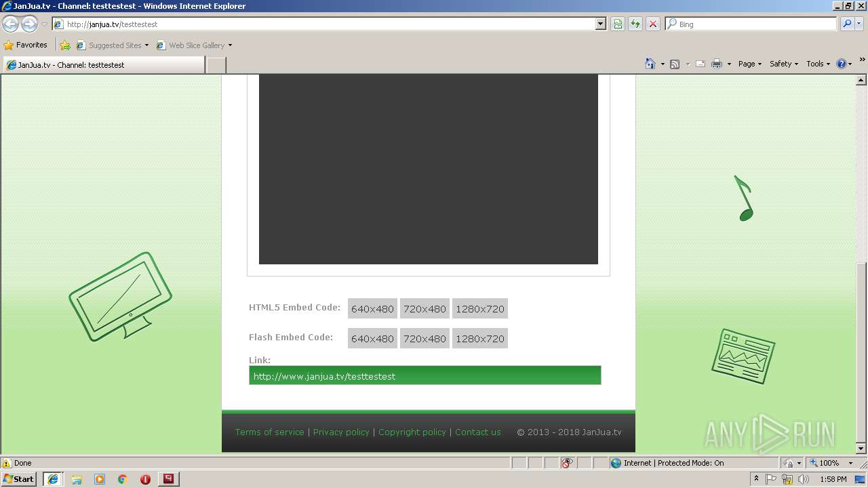
Task: Select Flash embed size 640x480
Action: [372, 338]
